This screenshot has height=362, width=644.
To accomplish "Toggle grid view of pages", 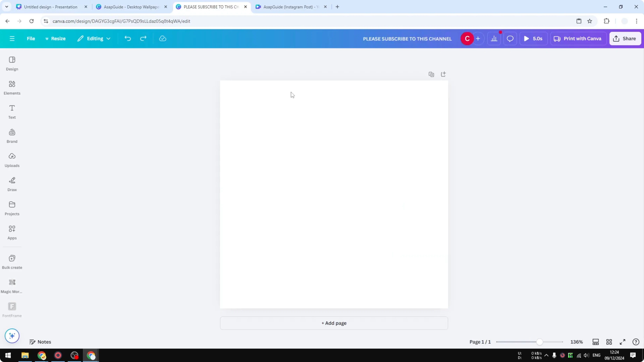I will tap(609, 342).
